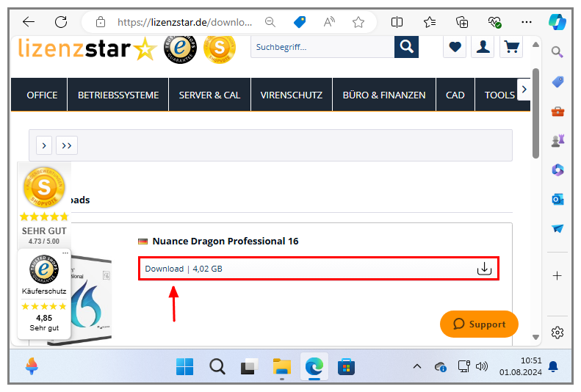581x392 pixels.
Task: Start Read aloud from address bar
Action: coord(329,22)
